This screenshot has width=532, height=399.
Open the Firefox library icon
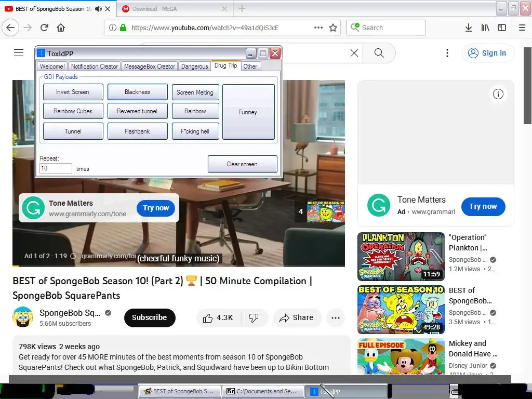coord(485,28)
